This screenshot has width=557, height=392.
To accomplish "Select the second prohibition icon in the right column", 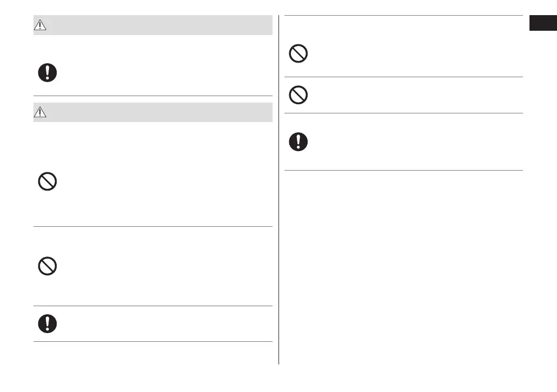I will (298, 95).
